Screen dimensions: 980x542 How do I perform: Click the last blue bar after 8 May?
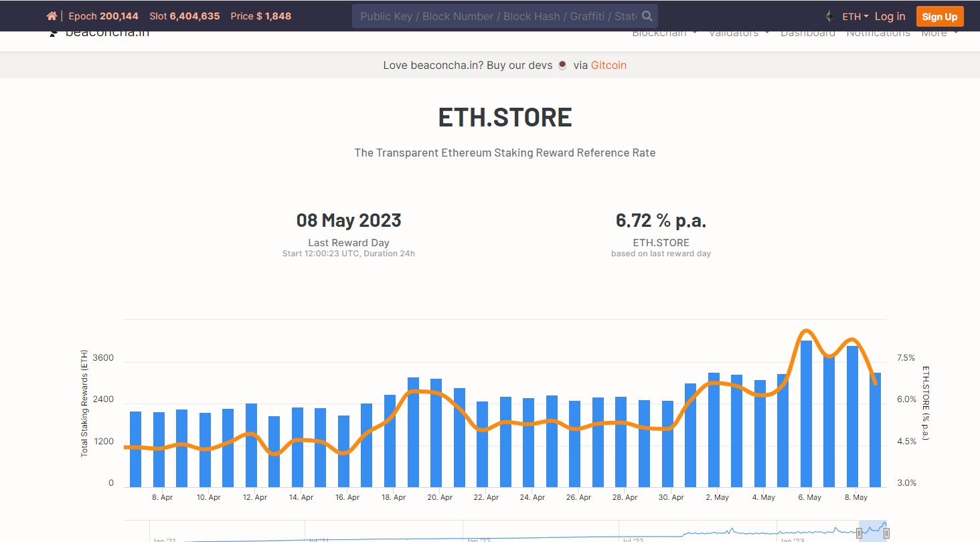coord(875,430)
